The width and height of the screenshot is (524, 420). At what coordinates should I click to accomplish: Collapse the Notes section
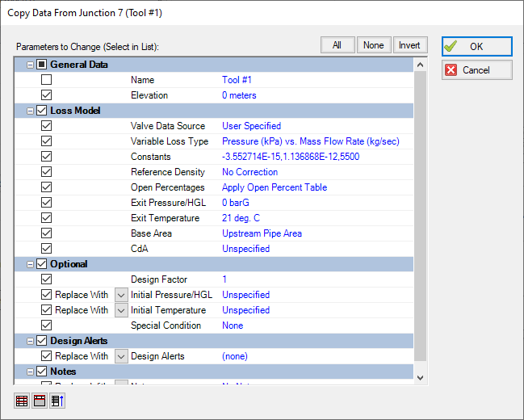coord(31,372)
